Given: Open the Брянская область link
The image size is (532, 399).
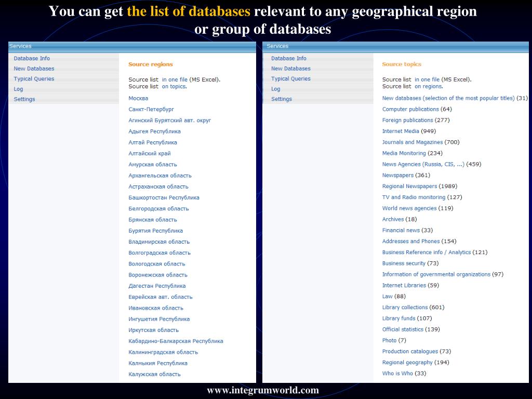Looking at the screenshot, I should point(153,220).
